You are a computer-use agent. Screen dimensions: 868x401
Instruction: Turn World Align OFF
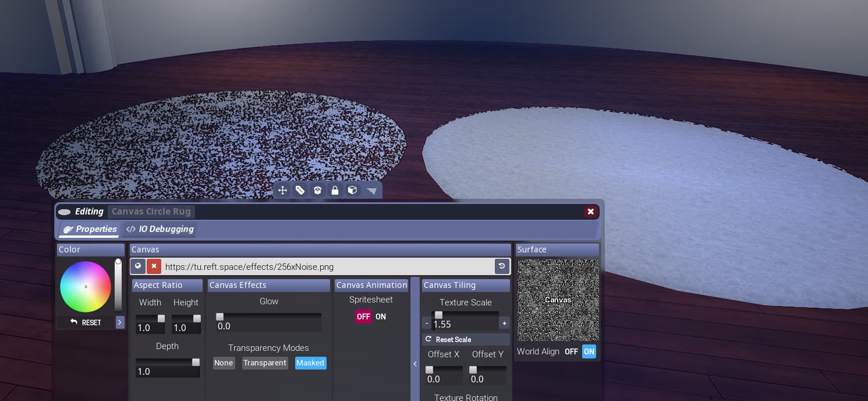coord(571,351)
